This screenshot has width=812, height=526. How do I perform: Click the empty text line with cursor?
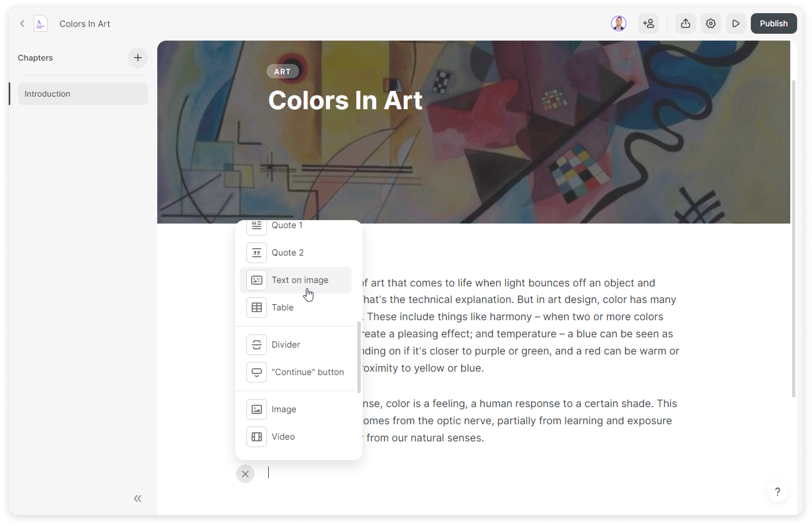tap(474, 473)
